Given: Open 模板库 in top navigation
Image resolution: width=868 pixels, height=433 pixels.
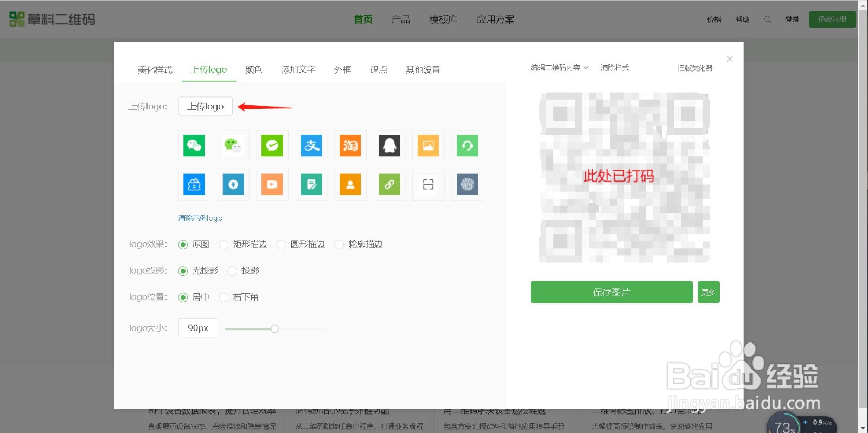Looking at the screenshot, I should click(x=443, y=20).
